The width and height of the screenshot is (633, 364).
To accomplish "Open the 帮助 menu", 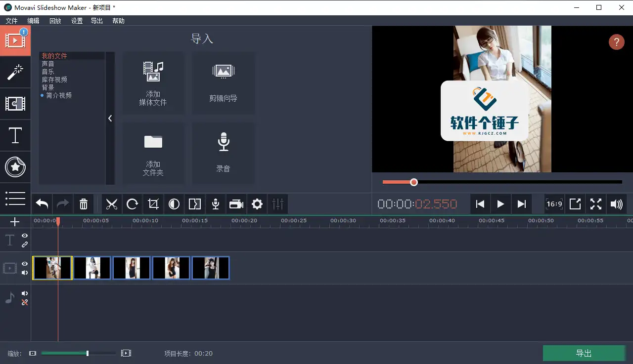I will click(x=119, y=21).
